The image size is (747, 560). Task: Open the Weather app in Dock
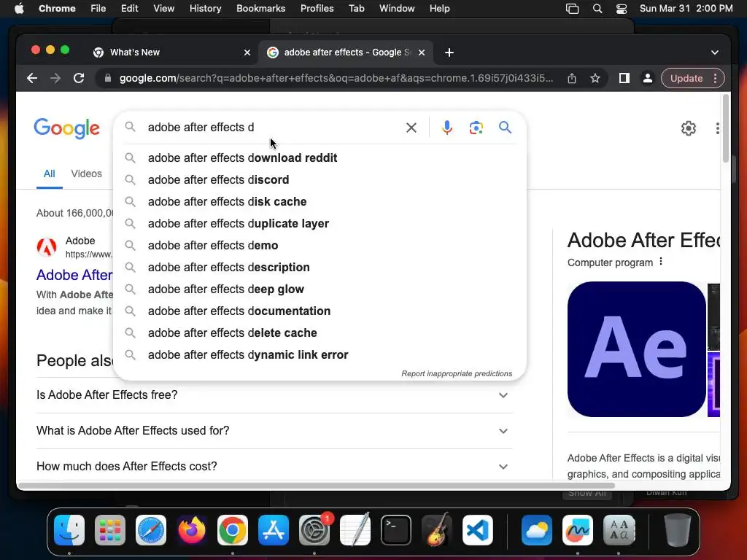[537, 530]
